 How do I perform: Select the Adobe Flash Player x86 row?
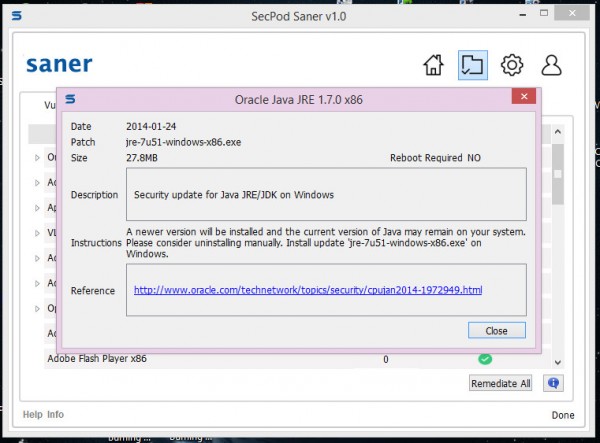coord(297,359)
